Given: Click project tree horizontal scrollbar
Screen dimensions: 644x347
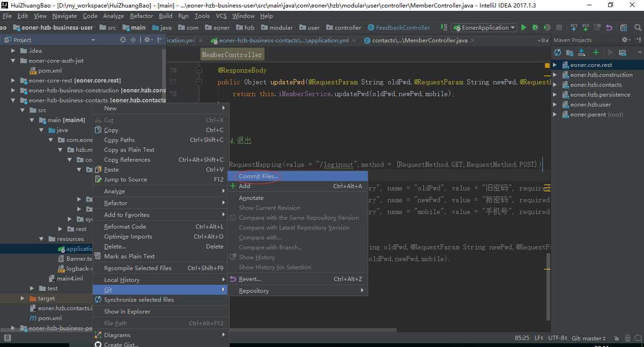Looking at the screenshot, I should (x=47, y=331).
